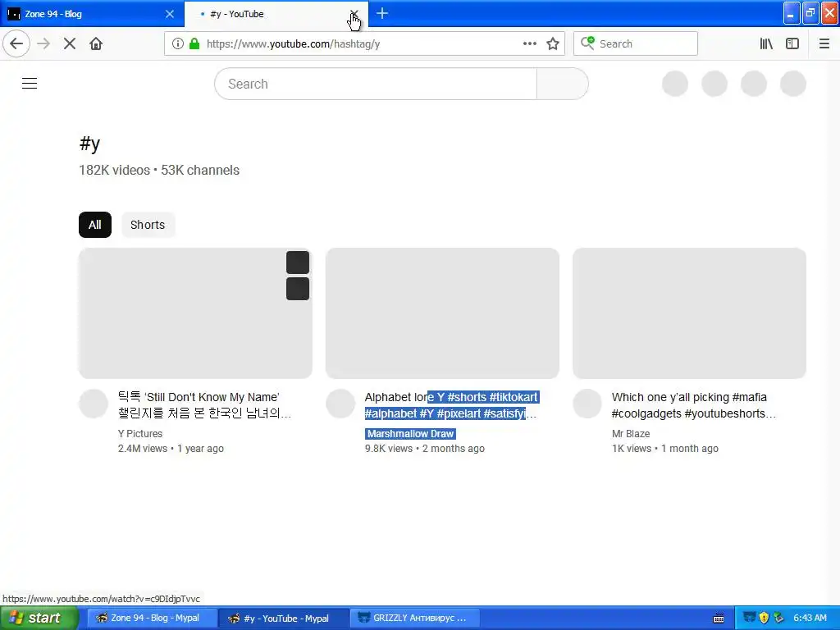
Task: Stop loading the page
Action: [x=70, y=44]
